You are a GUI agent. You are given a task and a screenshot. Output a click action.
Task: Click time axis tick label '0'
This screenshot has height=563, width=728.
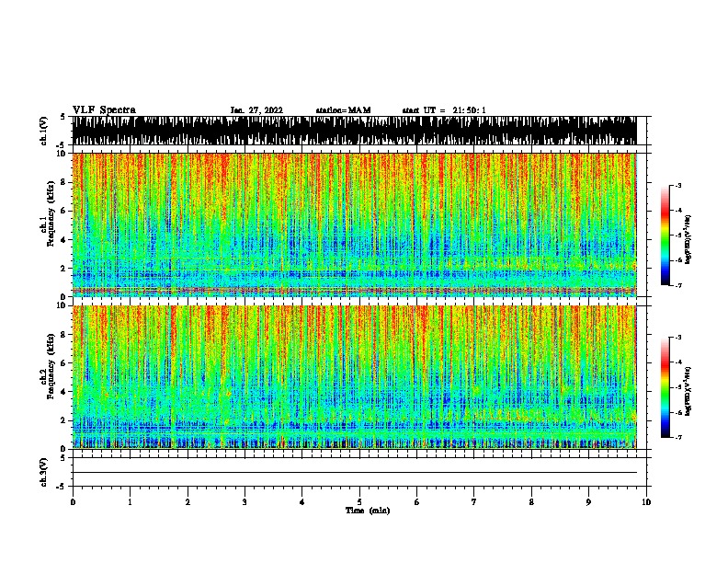click(x=73, y=502)
